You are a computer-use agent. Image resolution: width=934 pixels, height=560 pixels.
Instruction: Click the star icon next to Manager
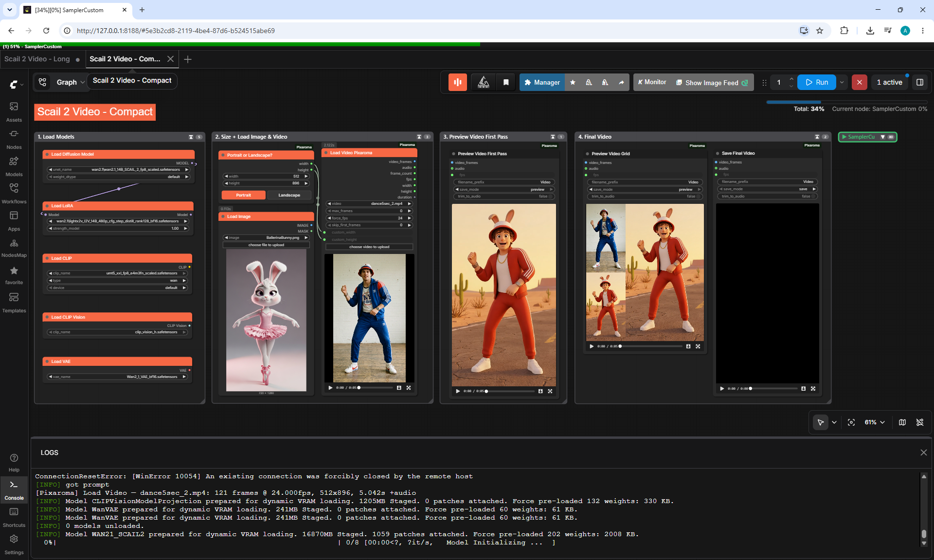point(573,82)
